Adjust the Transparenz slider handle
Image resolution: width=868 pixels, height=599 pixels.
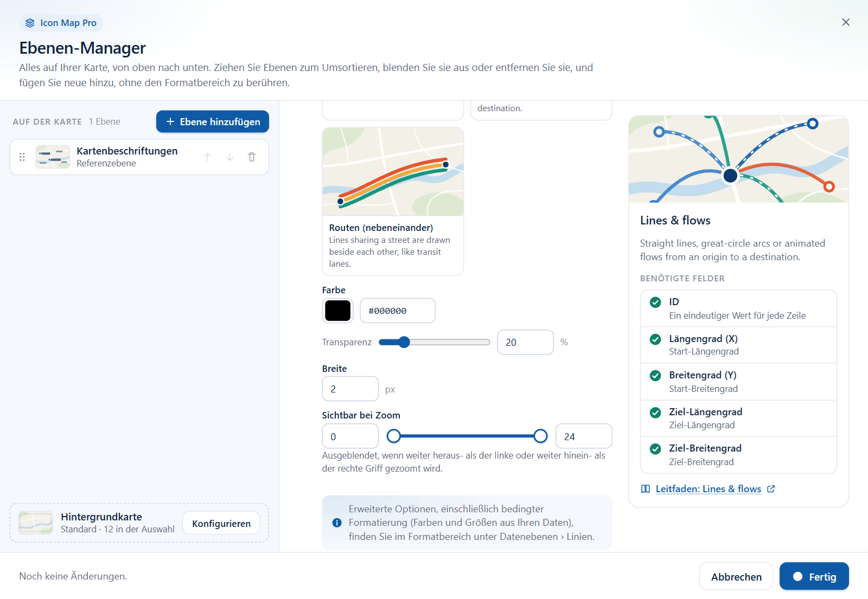[404, 342]
